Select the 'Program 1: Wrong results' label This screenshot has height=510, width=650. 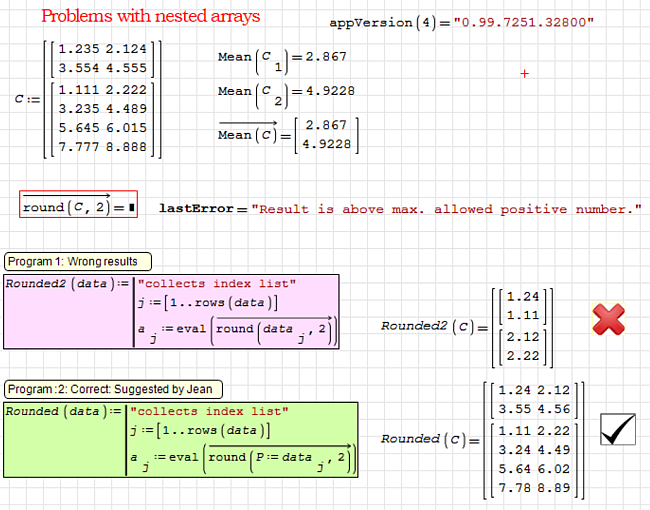click(x=78, y=261)
